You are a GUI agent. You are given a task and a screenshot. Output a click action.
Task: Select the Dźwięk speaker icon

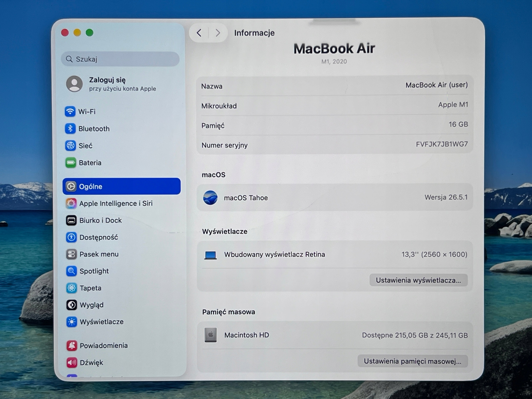tap(72, 362)
